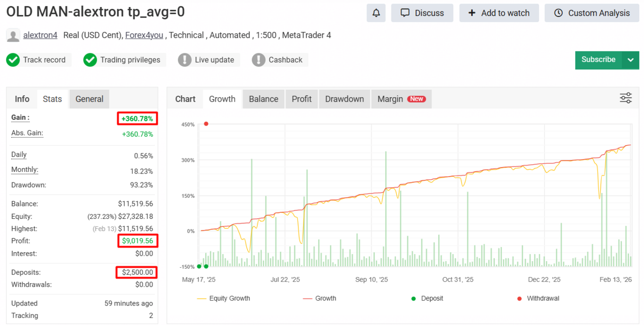Select the Stats tab
Screen dimensions: 644x325
click(52, 99)
